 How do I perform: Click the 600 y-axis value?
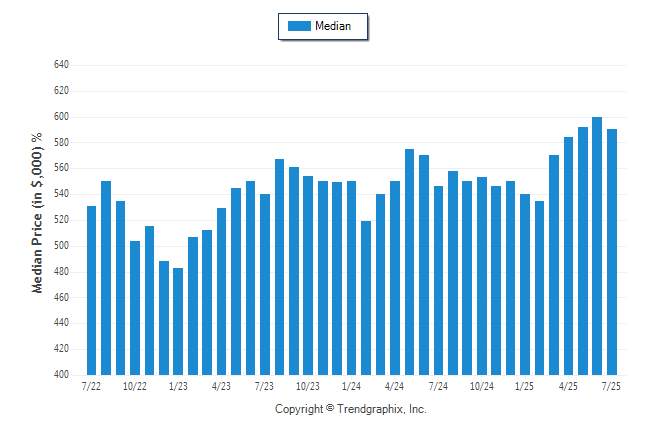click(61, 117)
